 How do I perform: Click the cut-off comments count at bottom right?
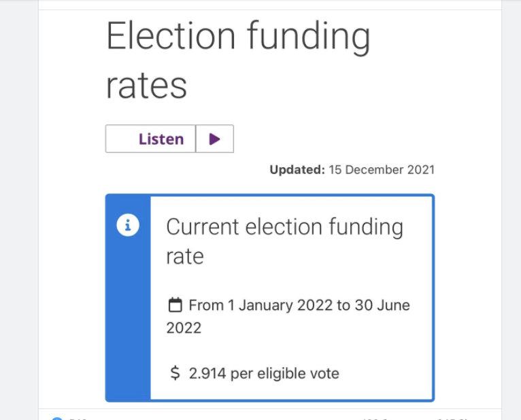click(x=415, y=417)
